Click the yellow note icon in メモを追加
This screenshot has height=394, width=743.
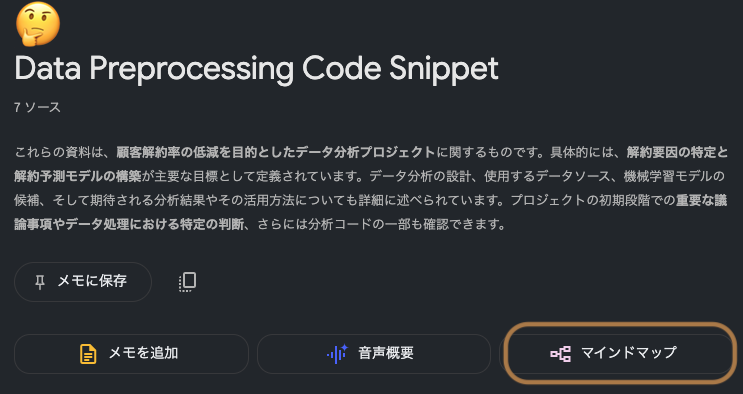[x=88, y=354]
